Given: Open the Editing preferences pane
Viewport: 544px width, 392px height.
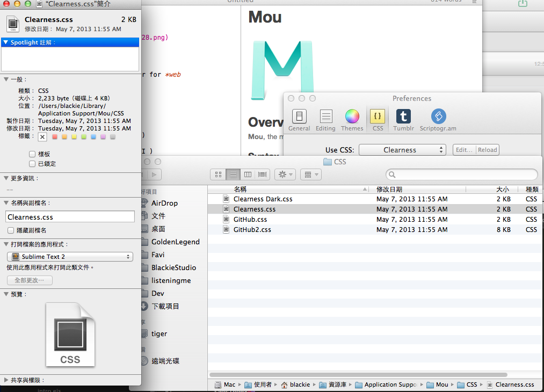Looking at the screenshot, I should click(x=325, y=120).
